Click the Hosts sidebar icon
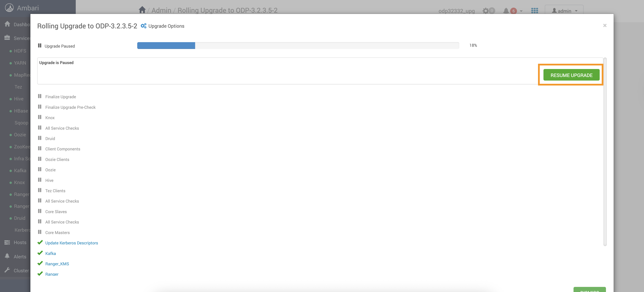Image resolution: width=644 pixels, height=292 pixels. point(7,242)
